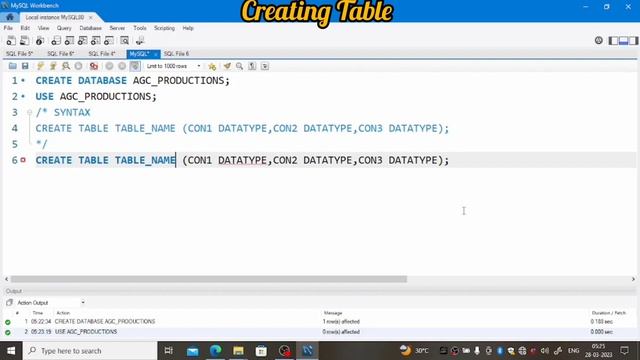This screenshot has width=640, height=360.
Task: Click the create new schema icon
Action: click(56, 40)
